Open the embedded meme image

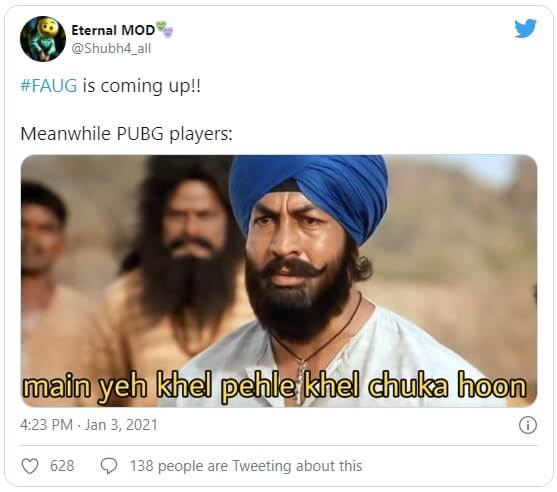(279, 281)
